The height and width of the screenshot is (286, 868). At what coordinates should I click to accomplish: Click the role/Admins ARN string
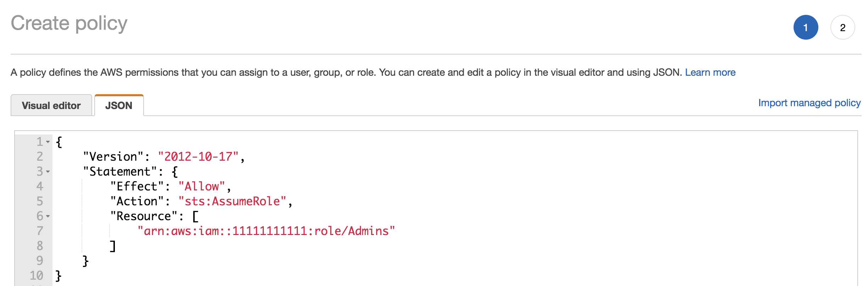click(x=266, y=231)
